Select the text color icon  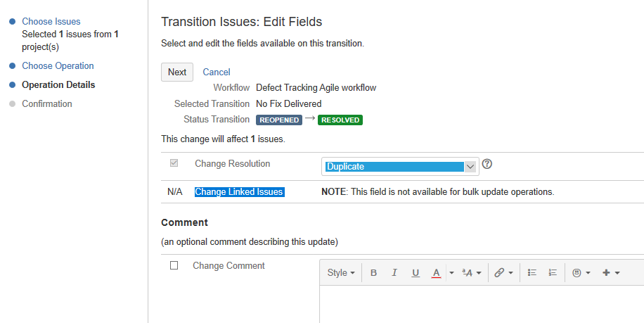[436, 273]
